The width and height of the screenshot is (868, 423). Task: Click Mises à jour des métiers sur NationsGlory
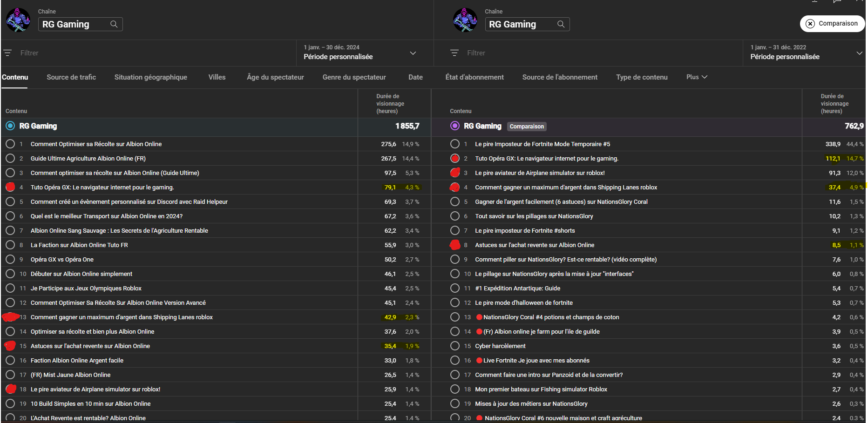531,404
